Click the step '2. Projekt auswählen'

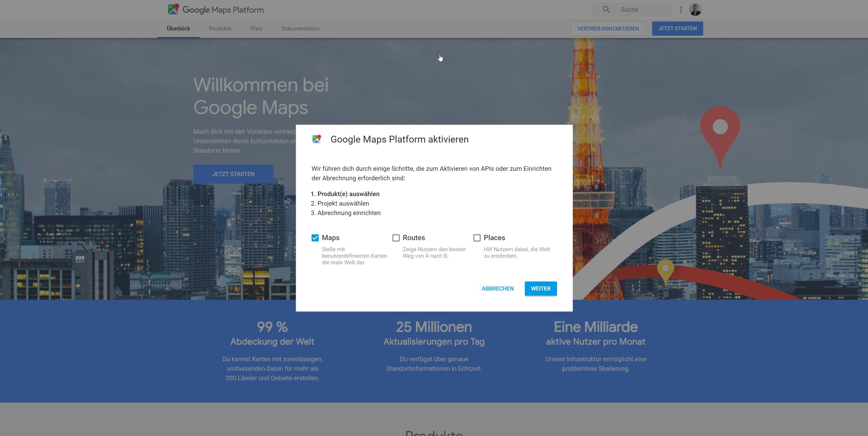coord(340,203)
